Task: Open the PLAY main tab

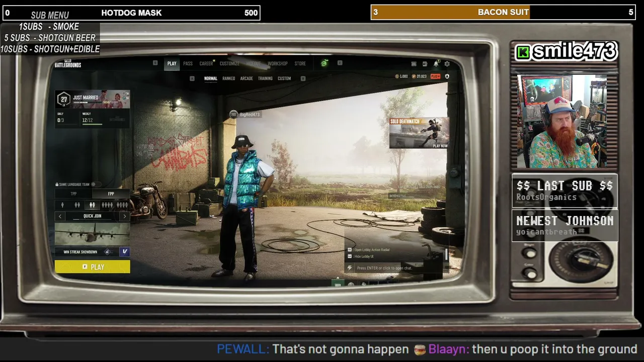Action: point(172,64)
